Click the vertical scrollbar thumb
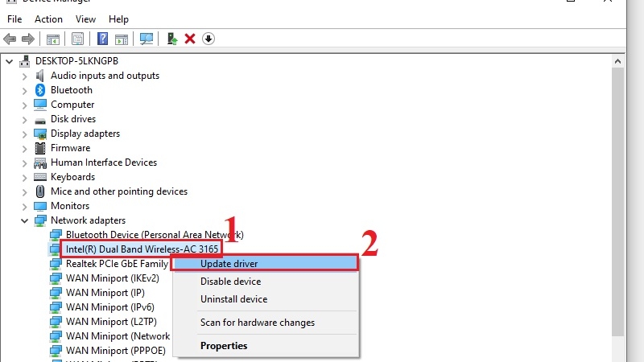This screenshot has height=362, width=644. point(617,203)
